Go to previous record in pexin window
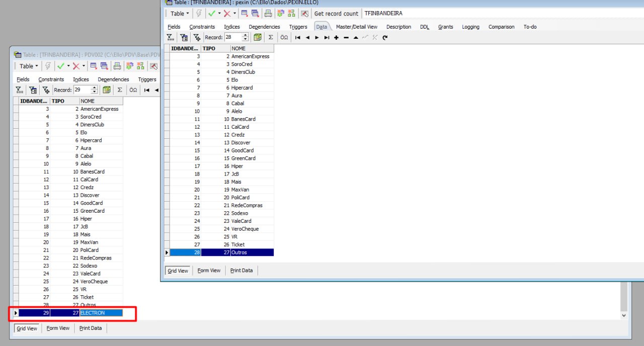This screenshot has height=346, width=644. pyautogui.click(x=307, y=37)
